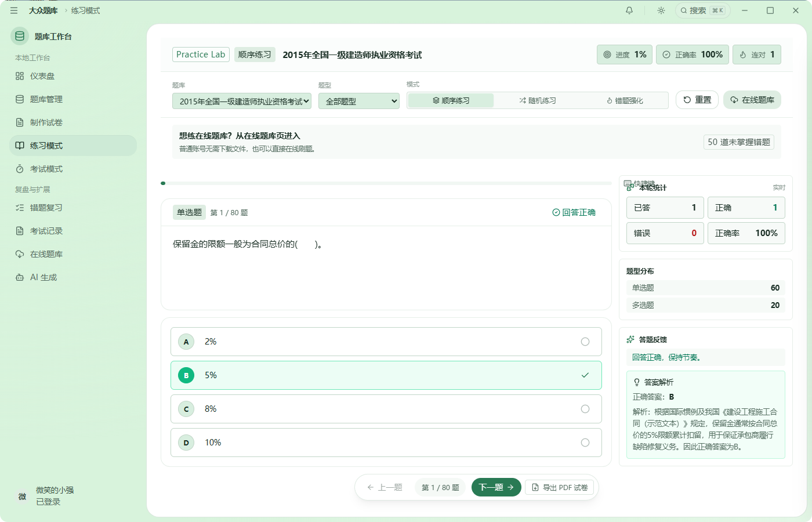
Task: Switch to 错题强化 mode tab
Action: click(x=625, y=100)
